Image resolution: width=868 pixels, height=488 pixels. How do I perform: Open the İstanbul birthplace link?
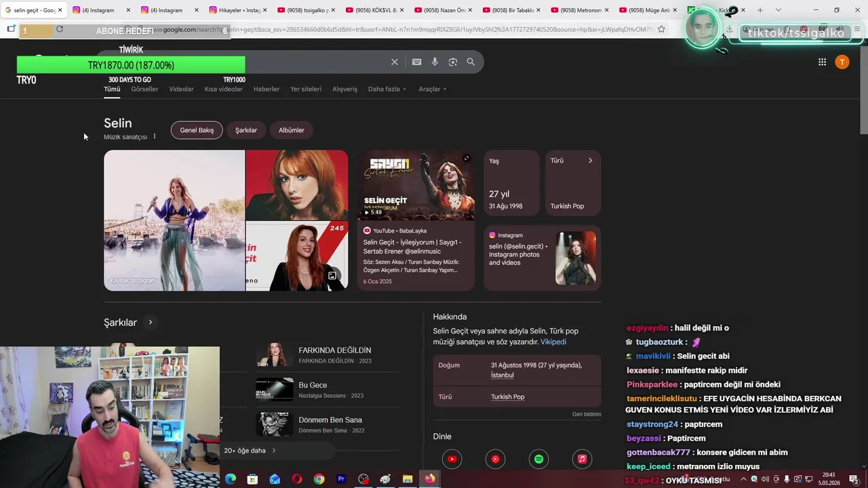coord(502,375)
